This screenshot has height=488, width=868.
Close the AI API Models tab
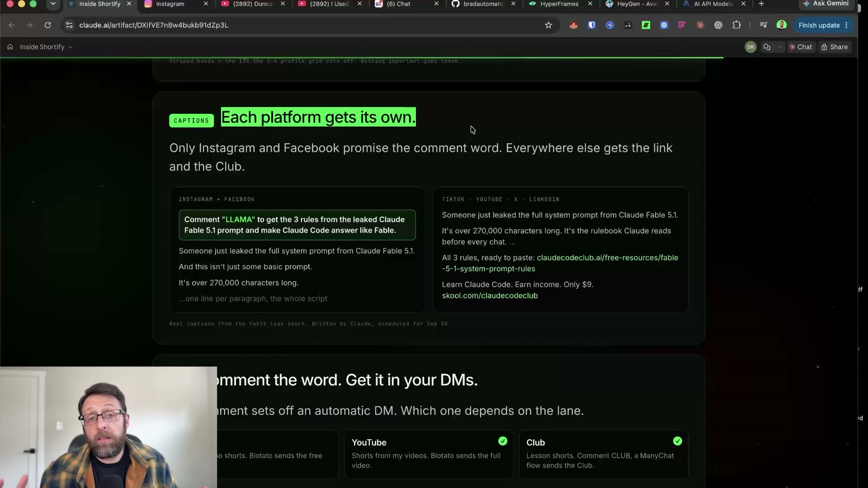pyautogui.click(x=743, y=4)
